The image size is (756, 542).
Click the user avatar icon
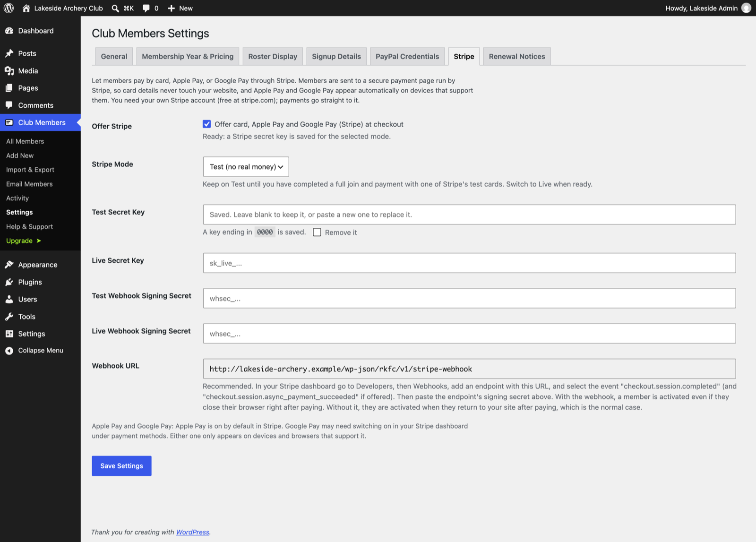pyautogui.click(x=746, y=8)
